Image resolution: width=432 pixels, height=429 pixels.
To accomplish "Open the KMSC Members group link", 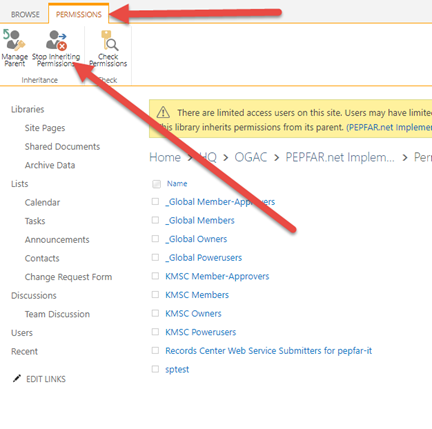I will (x=197, y=295).
